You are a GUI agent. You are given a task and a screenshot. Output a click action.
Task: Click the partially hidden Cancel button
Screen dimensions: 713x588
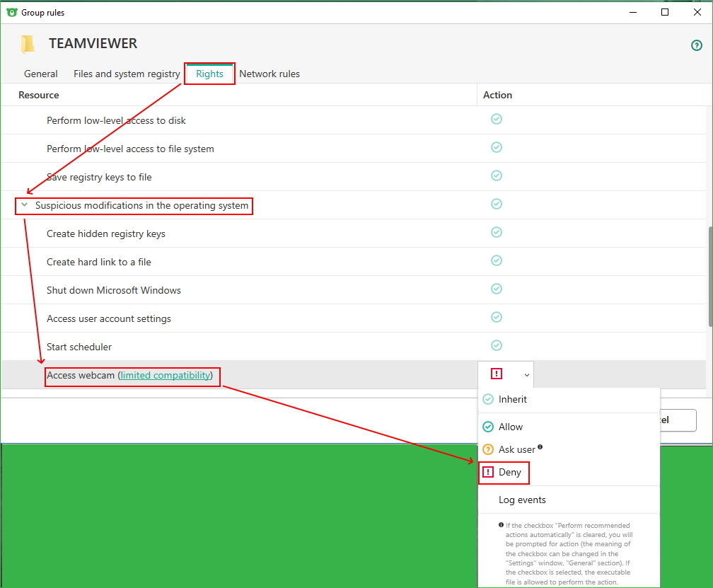tap(678, 420)
